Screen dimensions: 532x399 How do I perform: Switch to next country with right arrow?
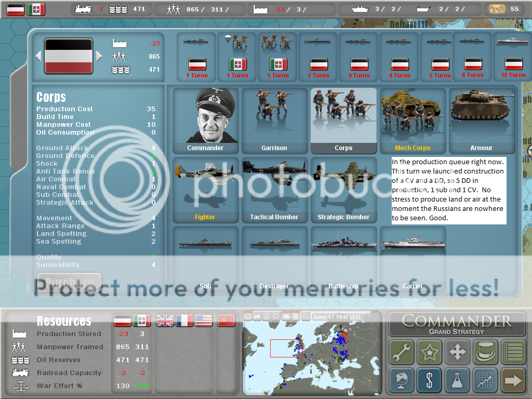coord(99,56)
